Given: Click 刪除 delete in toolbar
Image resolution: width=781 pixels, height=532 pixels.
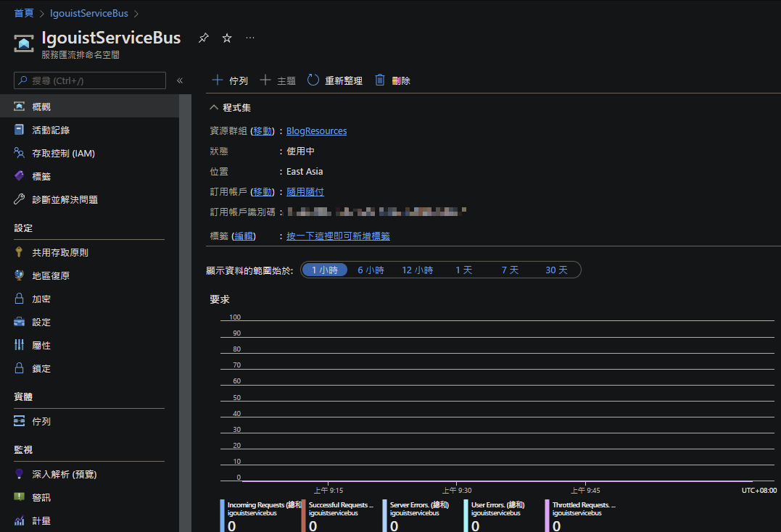Looking at the screenshot, I should 392,80.
